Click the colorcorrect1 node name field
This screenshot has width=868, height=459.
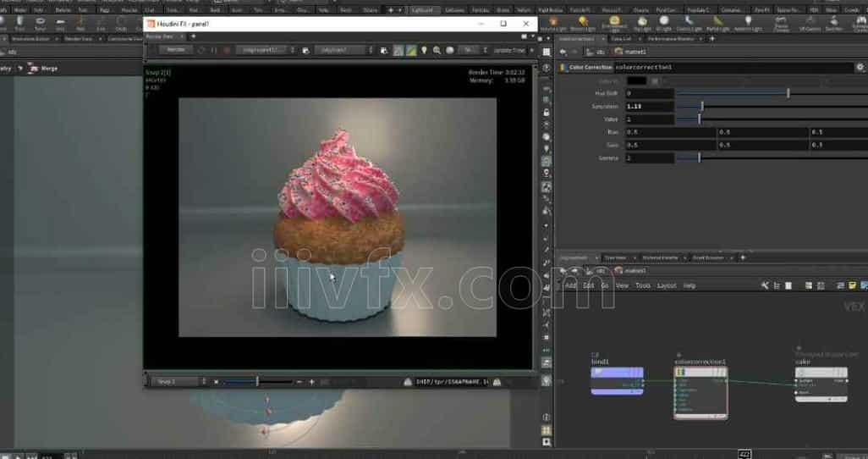pyautogui.click(x=733, y=67)
